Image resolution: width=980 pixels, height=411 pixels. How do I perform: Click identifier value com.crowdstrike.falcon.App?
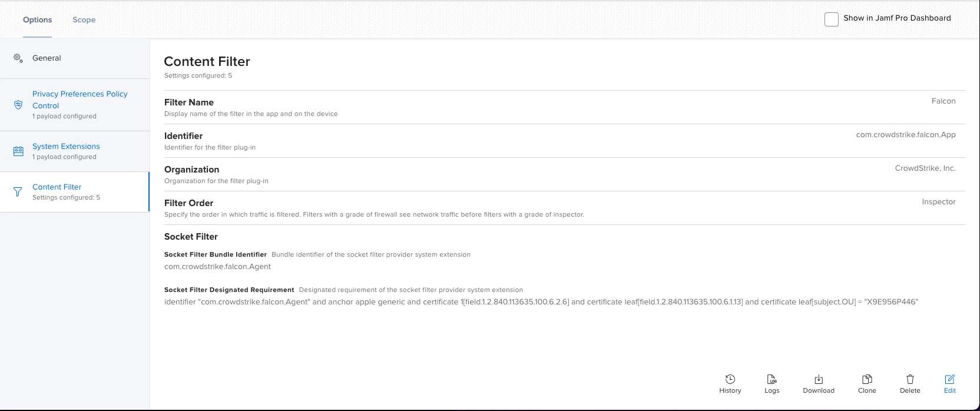(x=906, y=134)
